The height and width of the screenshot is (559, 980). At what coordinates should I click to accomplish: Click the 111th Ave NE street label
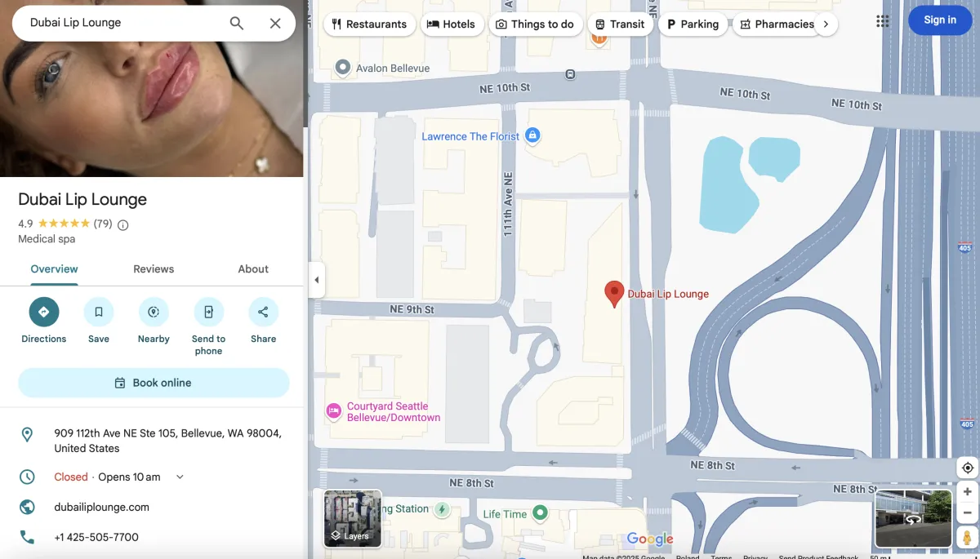[x=508, y=204]
